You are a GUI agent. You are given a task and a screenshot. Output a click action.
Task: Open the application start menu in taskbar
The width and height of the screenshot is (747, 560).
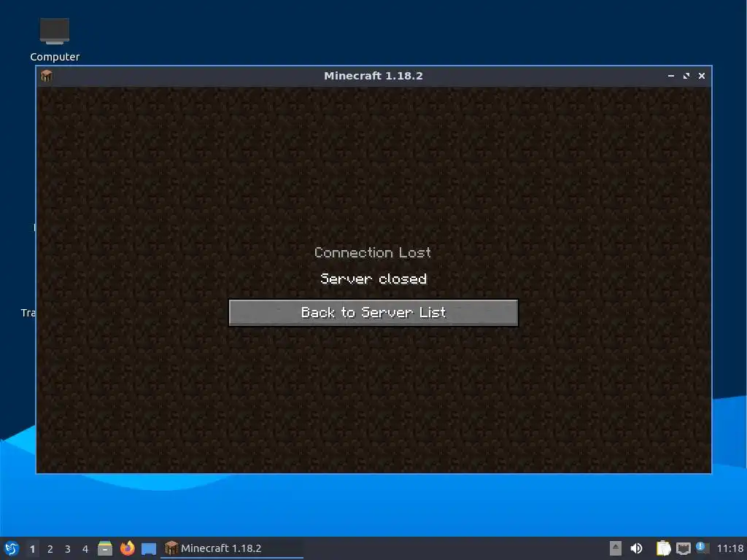(x=12, y=548)
